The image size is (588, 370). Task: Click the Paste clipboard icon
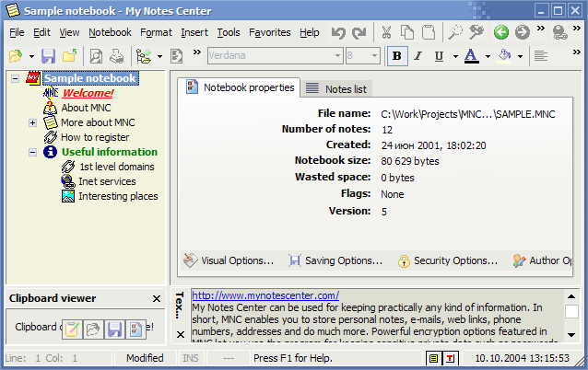click(429, 32)
